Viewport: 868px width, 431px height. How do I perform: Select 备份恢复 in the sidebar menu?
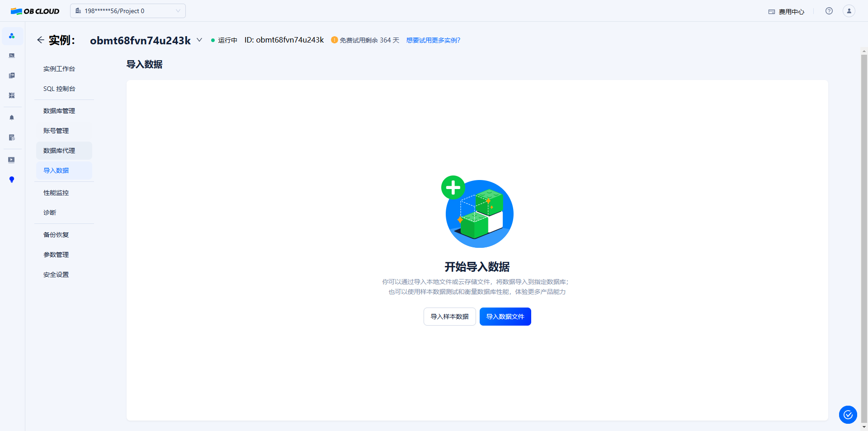(x=56, y=234)
